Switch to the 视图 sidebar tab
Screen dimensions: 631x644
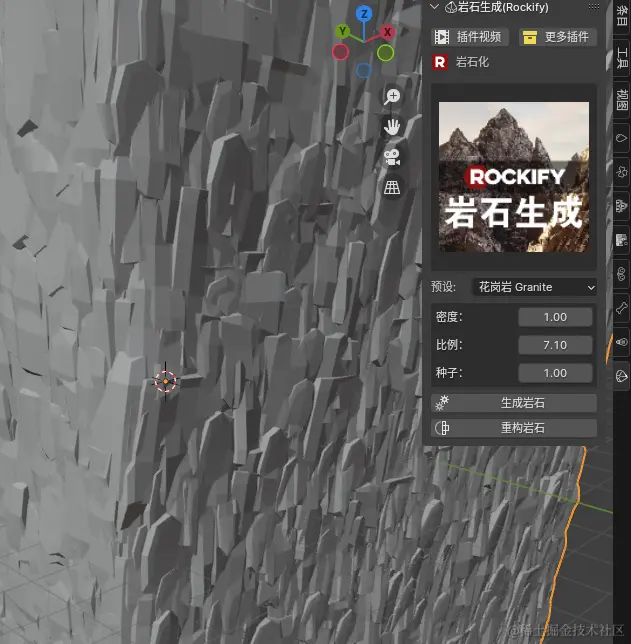(x=622, y=99)
